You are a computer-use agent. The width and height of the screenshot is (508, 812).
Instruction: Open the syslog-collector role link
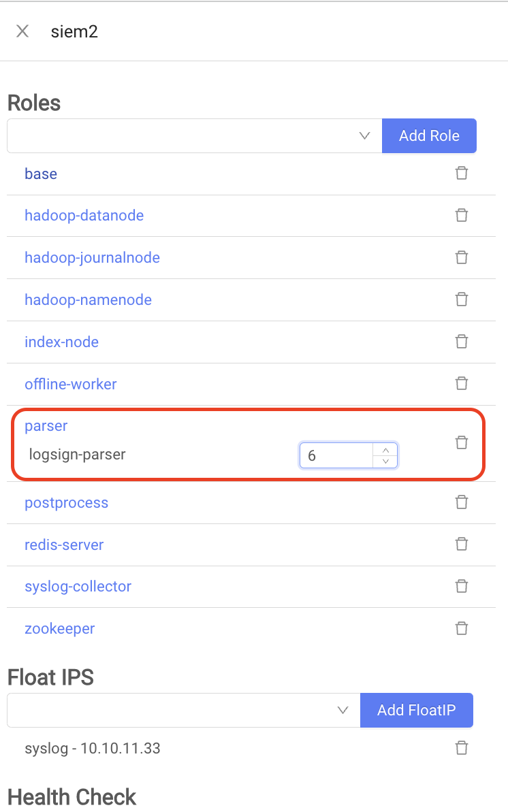click(x=78, y=587)
